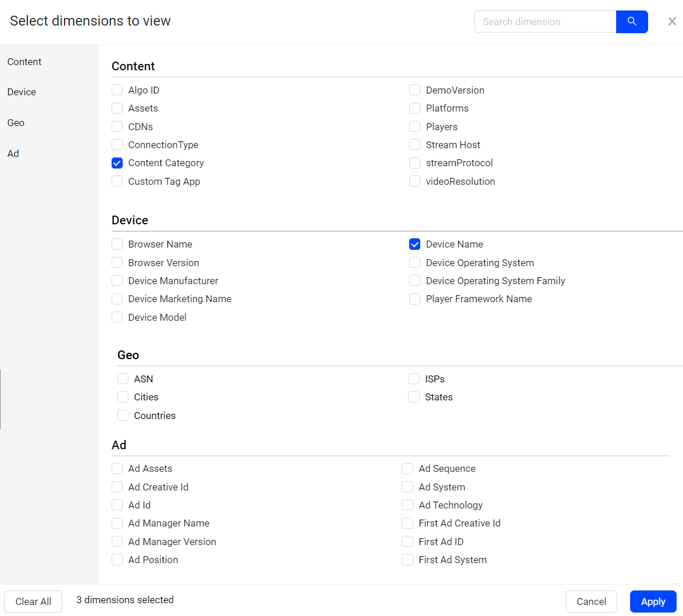
Task: Check the Browser Version option
Action: click(x=117, y=263)
